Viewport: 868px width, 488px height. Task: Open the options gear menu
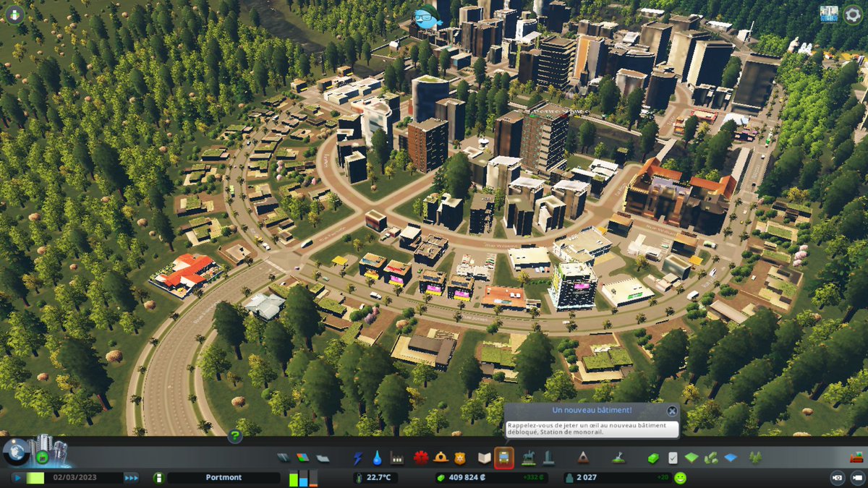point(852,14)
